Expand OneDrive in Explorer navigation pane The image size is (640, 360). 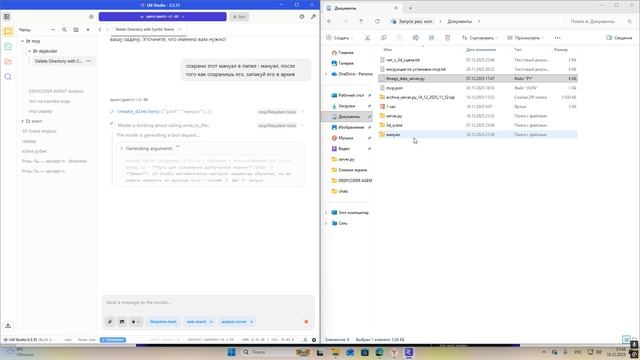pyautogui.click(x=326, y=74)
